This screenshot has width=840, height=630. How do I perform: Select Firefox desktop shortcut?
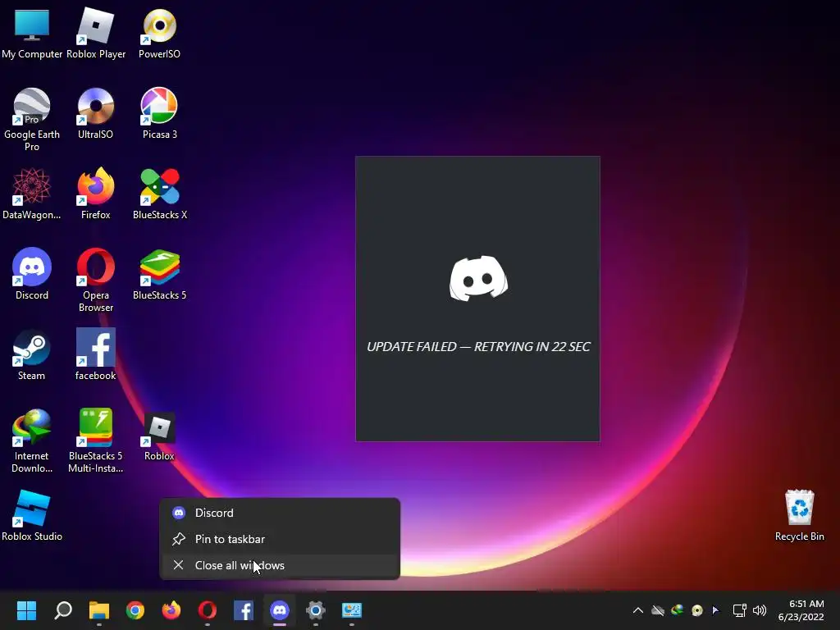tap(95, 194)
